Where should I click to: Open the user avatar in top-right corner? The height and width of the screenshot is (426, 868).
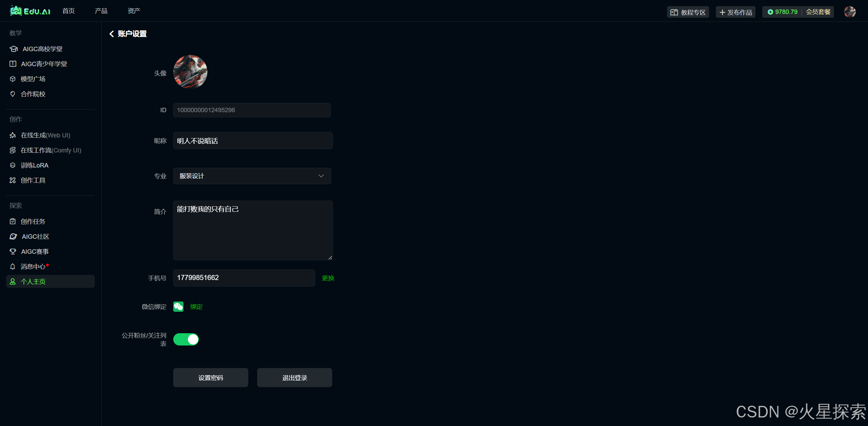[850, 12]
